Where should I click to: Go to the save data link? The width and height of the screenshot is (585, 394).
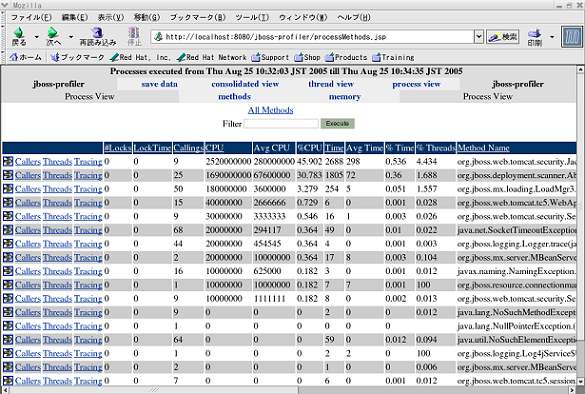click(x=159, y=84)
